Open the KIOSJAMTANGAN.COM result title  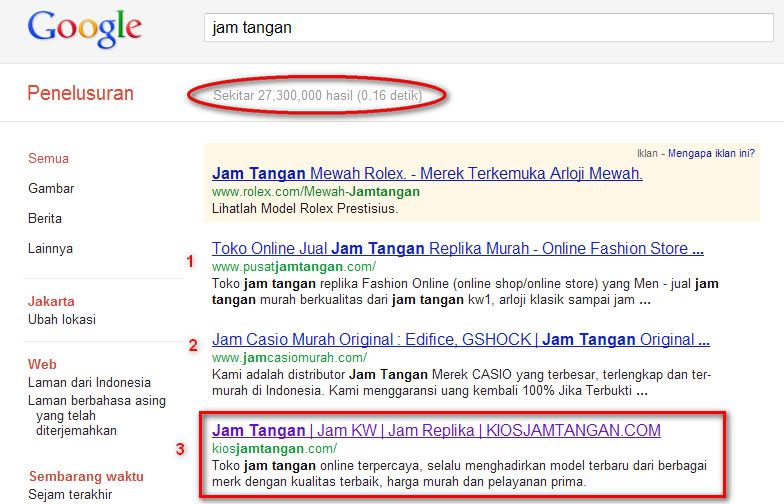tap(436, 430)
